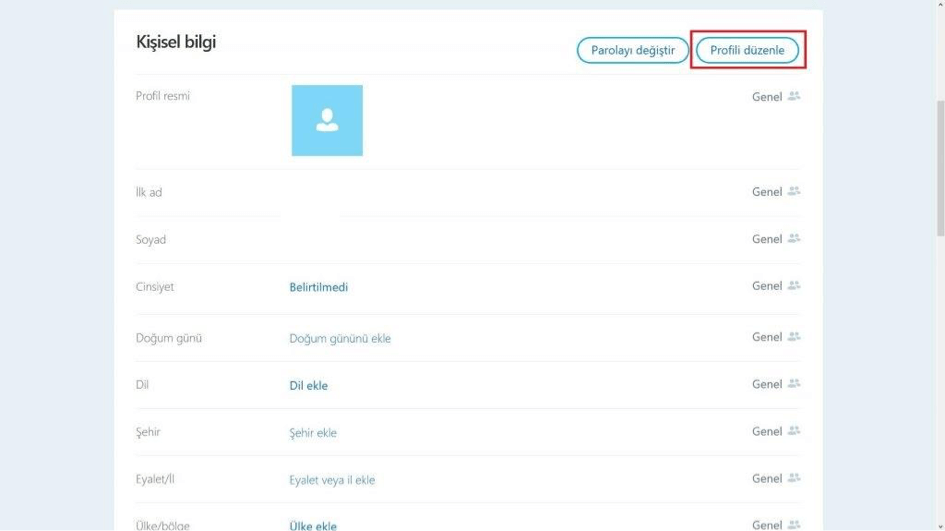Click the visibility people icon for Profil resmi
Screen dimensions: 945x531
[794, 97]
